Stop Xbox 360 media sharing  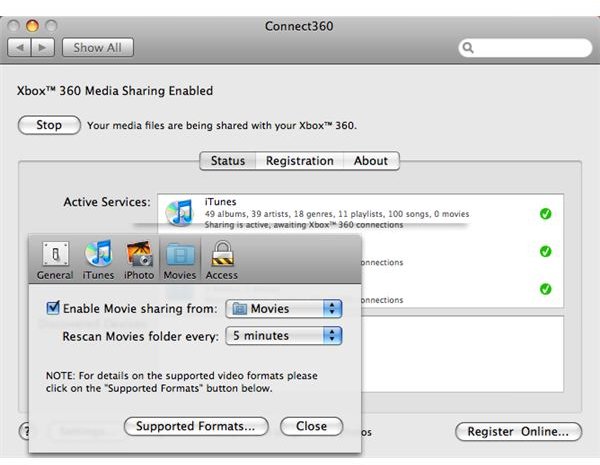49,125
